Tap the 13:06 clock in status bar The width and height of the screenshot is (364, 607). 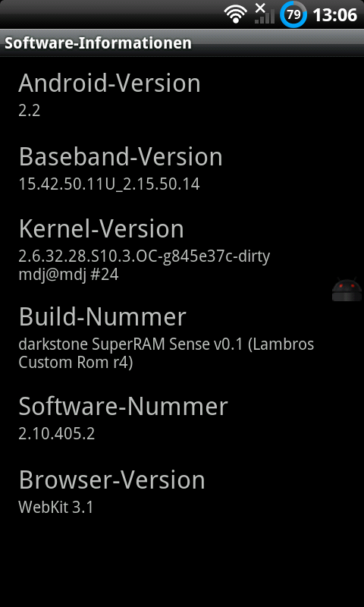334,15
